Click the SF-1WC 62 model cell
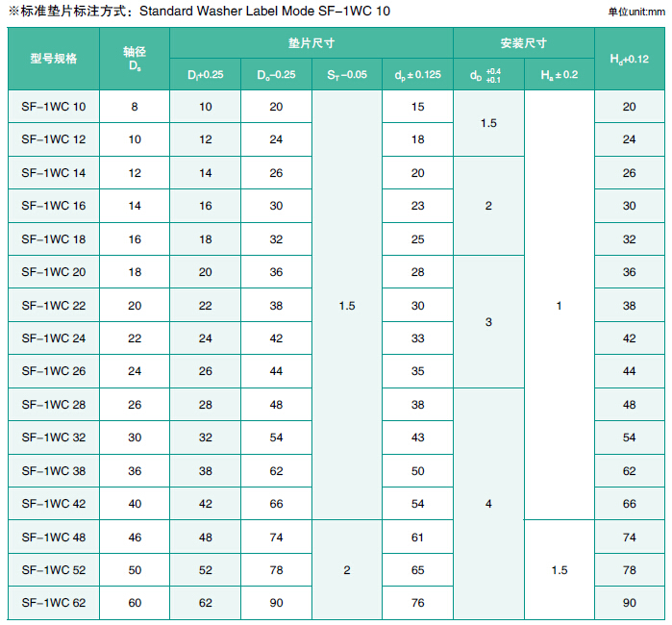The height and width of the screenshot is (625, 672). click(54, 603)
